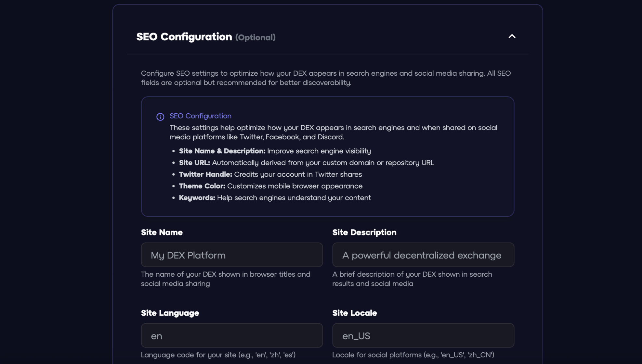Click the Site Locale field label

tap(354, 313)
